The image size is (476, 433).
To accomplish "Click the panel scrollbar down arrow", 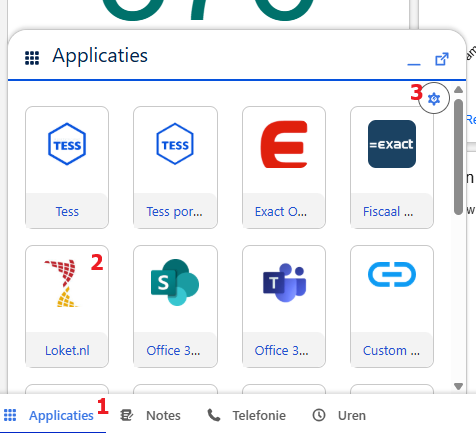I will coord(459,386).
